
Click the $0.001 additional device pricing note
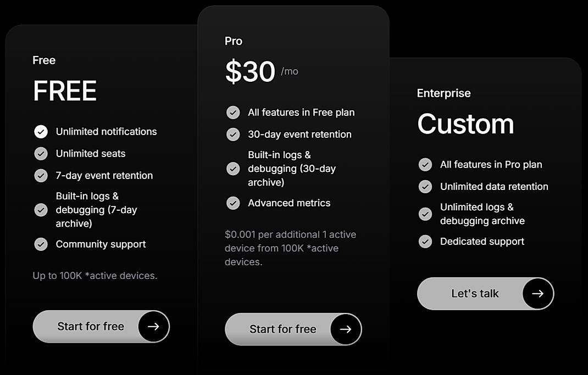point(290,248)
